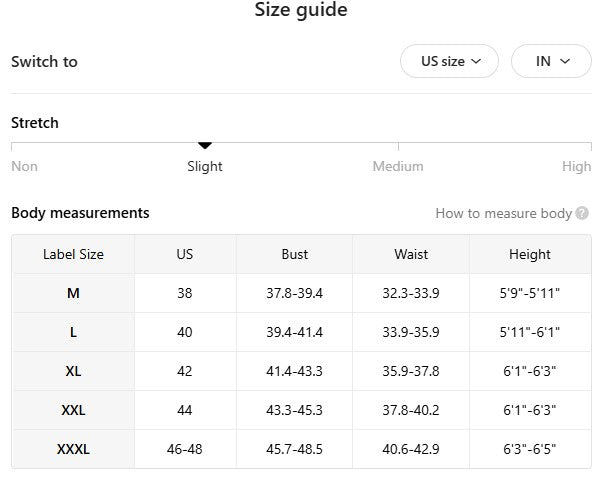Click the XXL bust value 43.3-45.3
Image resolution: width=608 pixels, height=479 pixels.
tap(295, 410)
